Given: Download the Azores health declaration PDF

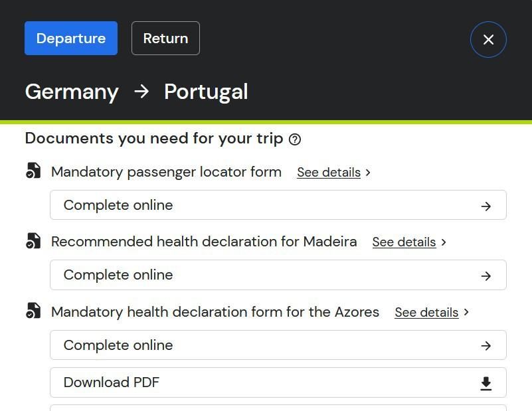Looking at the screenshot, I should [x=278, y=382].
